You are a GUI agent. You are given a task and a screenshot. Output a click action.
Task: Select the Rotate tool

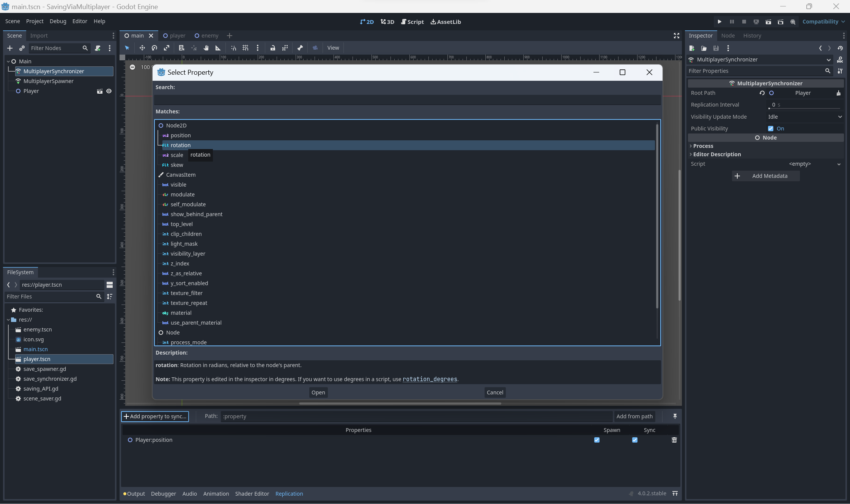click(154, 48)
